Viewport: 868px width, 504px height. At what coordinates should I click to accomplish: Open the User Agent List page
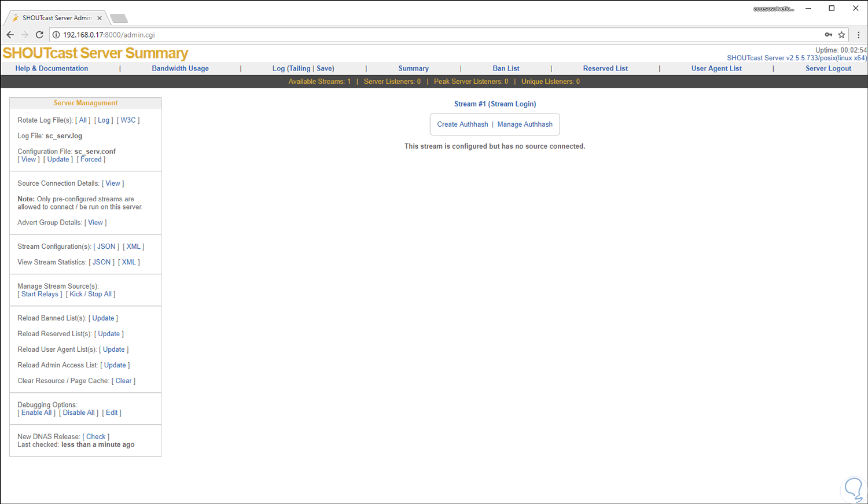tap(716, 68)
